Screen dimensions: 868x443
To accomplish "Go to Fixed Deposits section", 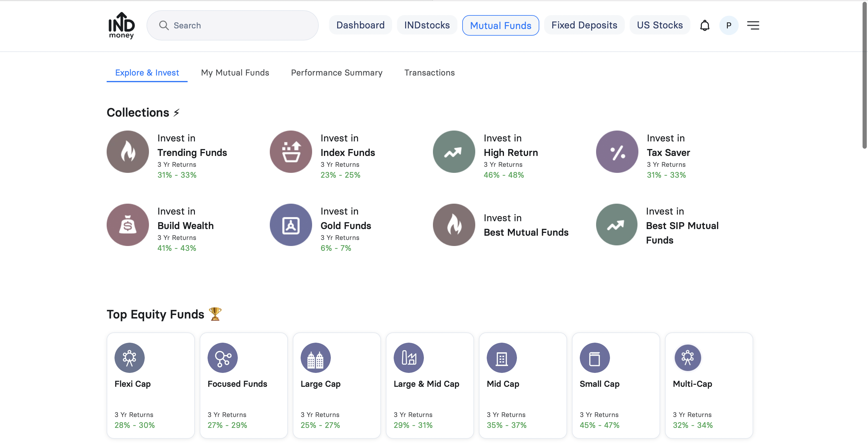I will pyautogui.click(x=584, y=25).
